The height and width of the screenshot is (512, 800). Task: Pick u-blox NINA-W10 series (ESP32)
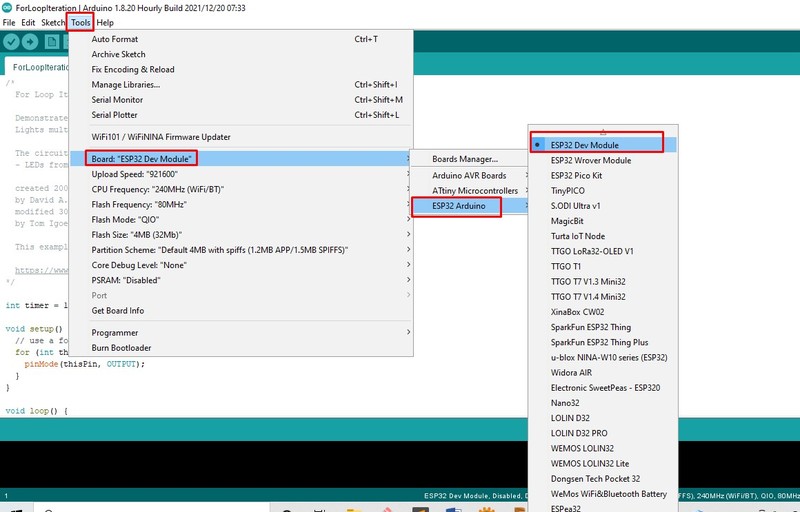[x=603, y=357]
